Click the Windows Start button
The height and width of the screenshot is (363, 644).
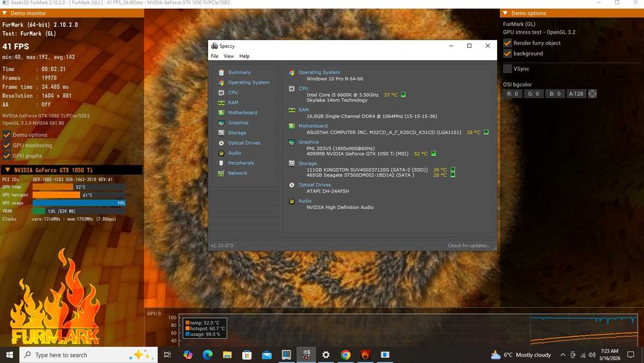10,355
